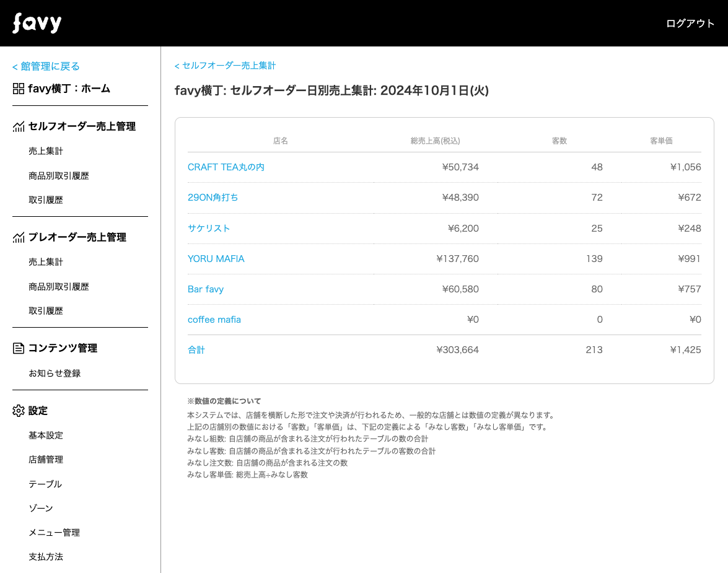
Task: Return to セルフオーダー売上集計 breadcrumb
Action: coord(225,66)
